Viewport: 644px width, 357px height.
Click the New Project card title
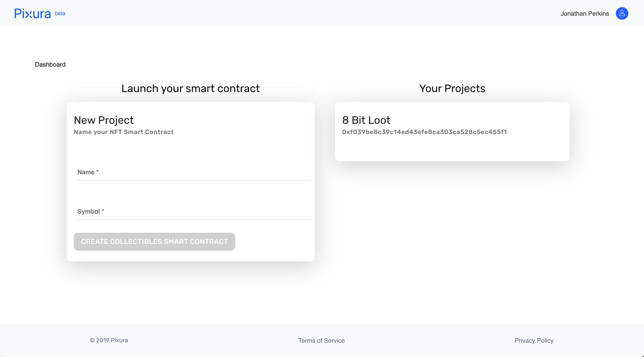click(x=104, y=120)
